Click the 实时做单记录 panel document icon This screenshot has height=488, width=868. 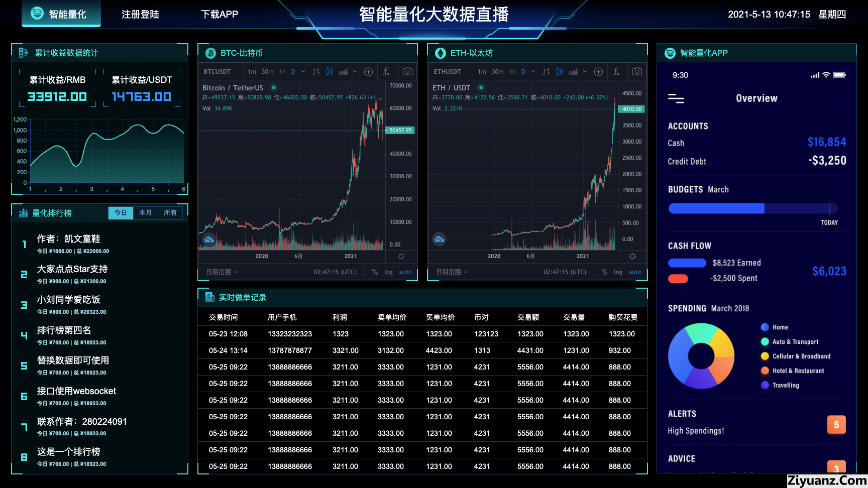[x=209, y=297]
